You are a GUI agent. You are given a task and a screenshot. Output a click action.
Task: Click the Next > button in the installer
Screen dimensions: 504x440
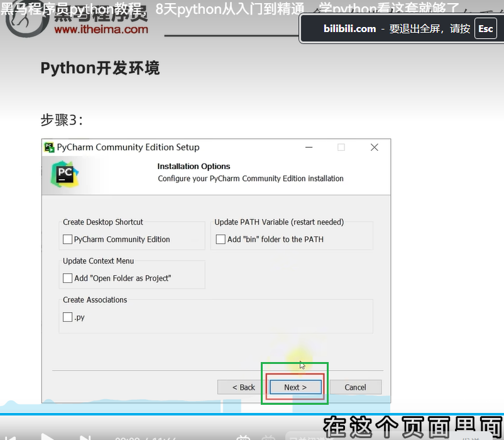point(295,387)
